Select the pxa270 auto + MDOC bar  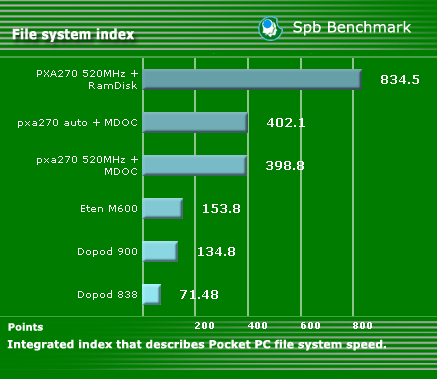pyautogui.click(x=195, y=122)
